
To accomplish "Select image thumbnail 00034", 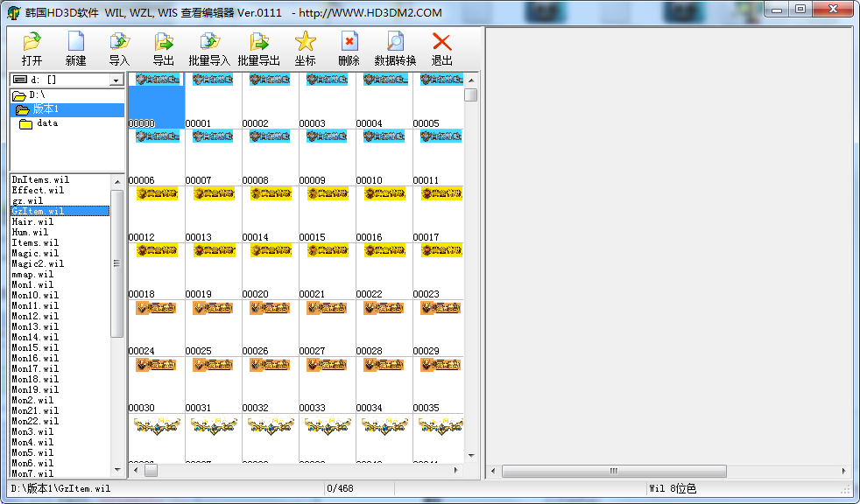I will pos(384,386).
